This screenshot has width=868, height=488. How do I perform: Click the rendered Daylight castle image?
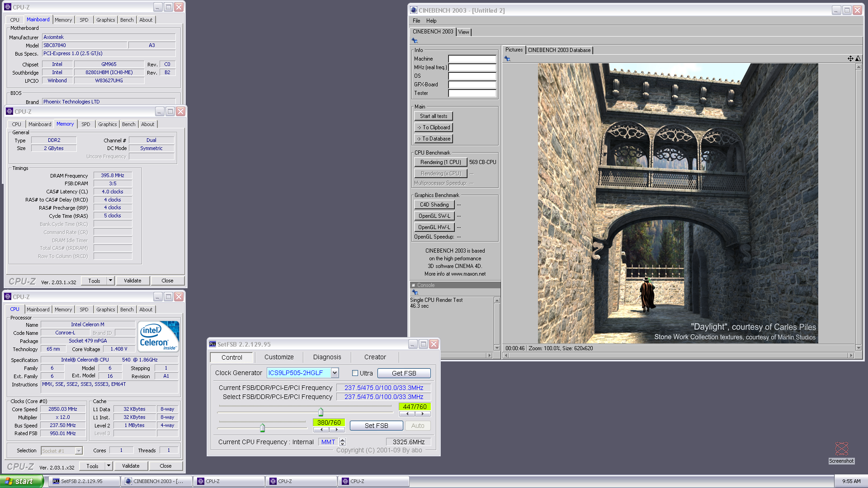pos(678,203)
